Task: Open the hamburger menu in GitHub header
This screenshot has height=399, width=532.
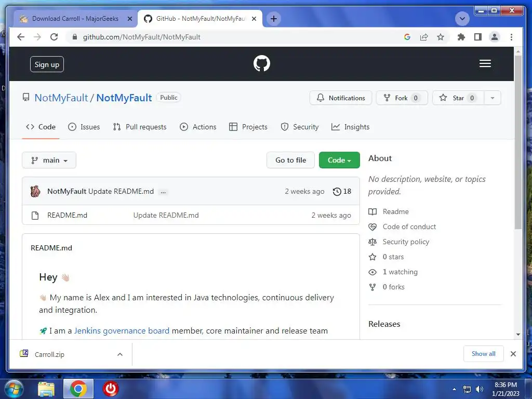Action: 485,63
